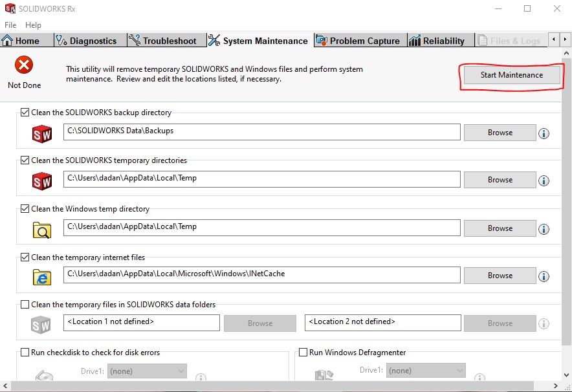572x392 pixels.
Task: Enable cleaning temporary files in SOLIDWORKS data folders
Action: click(x=25, y=304)
